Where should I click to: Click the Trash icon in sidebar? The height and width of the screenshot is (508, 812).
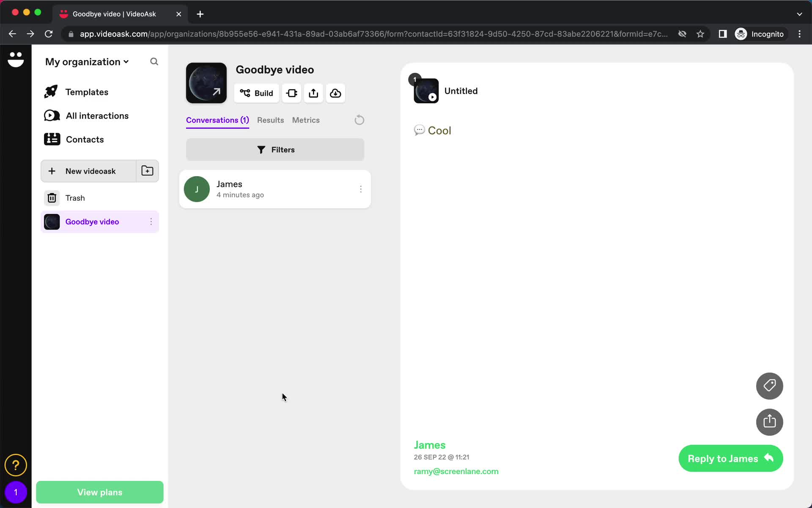[x=52, y=198]
